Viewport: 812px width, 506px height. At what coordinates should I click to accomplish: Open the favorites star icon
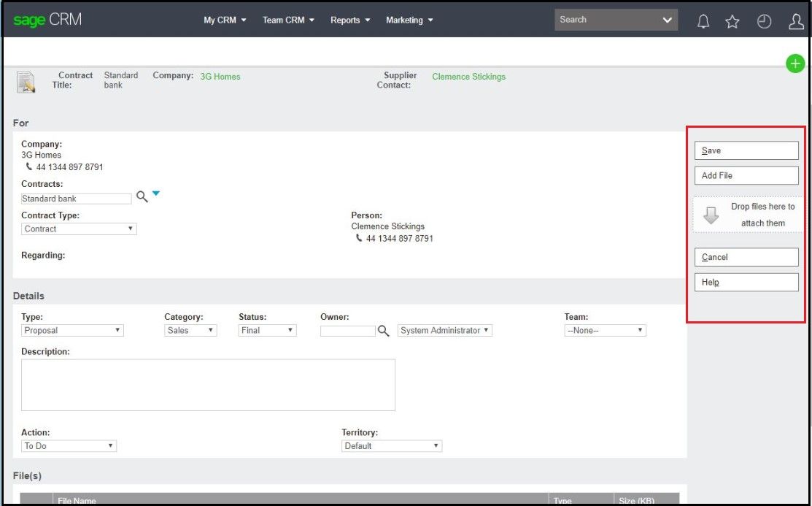pos(732,21)
